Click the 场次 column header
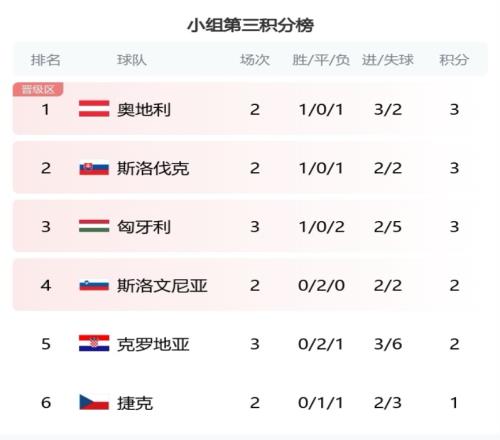 (255, 60)
